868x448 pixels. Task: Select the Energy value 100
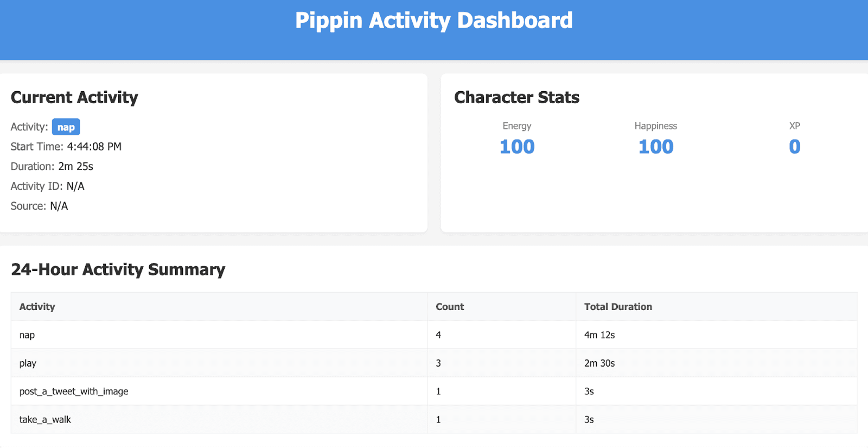tap(516, 147)
